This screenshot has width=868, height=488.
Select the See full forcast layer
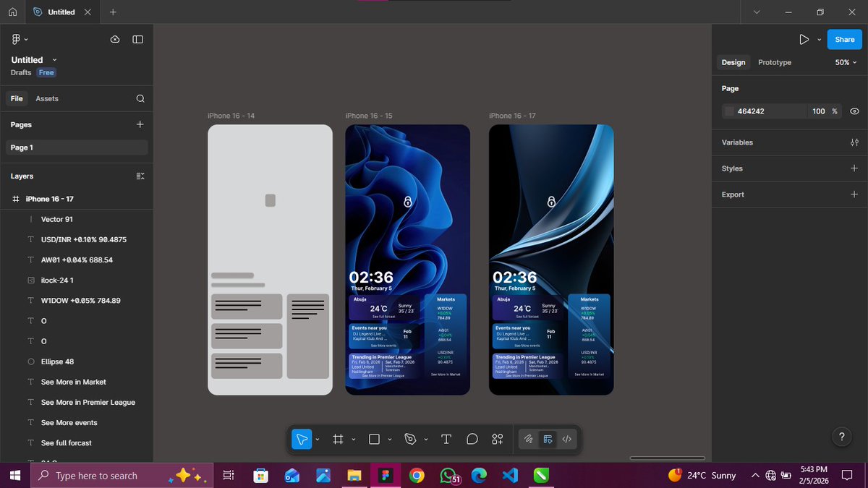(77, 442)
